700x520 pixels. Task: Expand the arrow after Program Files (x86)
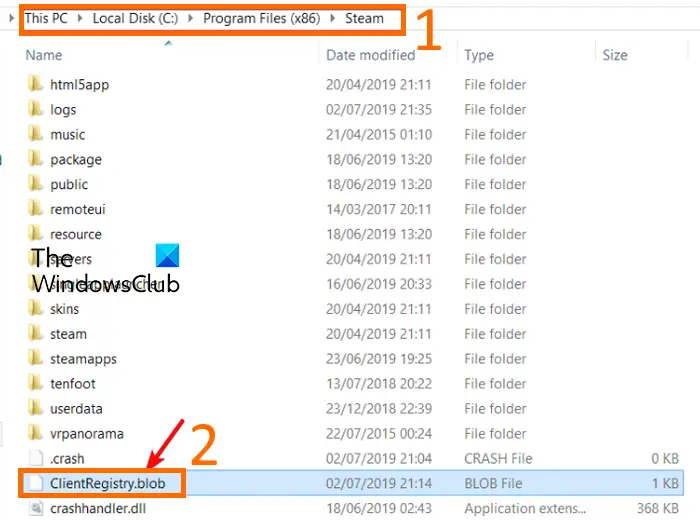coord(333,18)
